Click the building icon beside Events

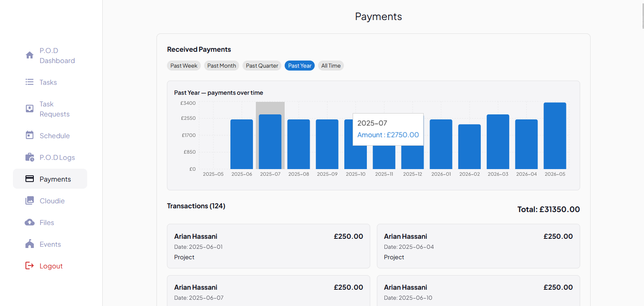30,244
